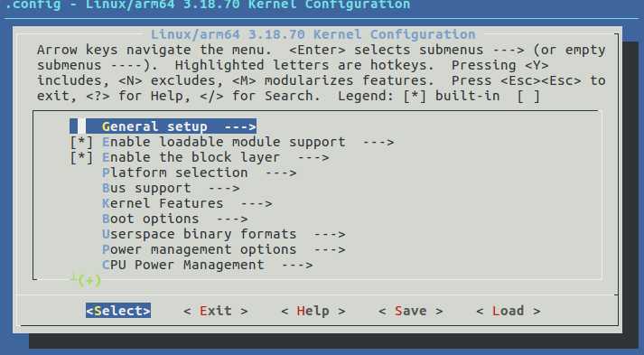
Task: Click the < Save > button
Action: coord(410,311)
